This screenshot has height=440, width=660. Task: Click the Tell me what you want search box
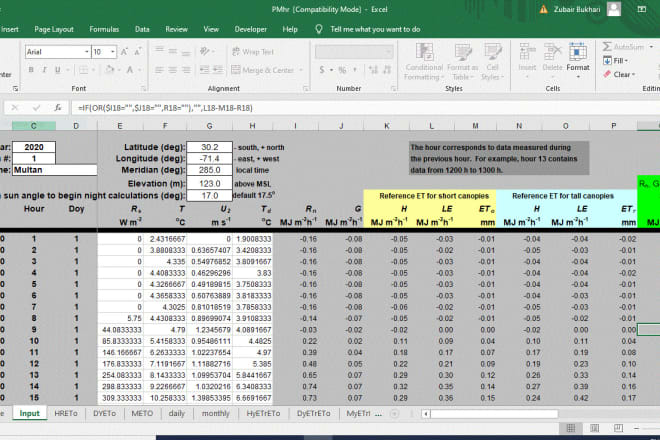pos(375,29)
